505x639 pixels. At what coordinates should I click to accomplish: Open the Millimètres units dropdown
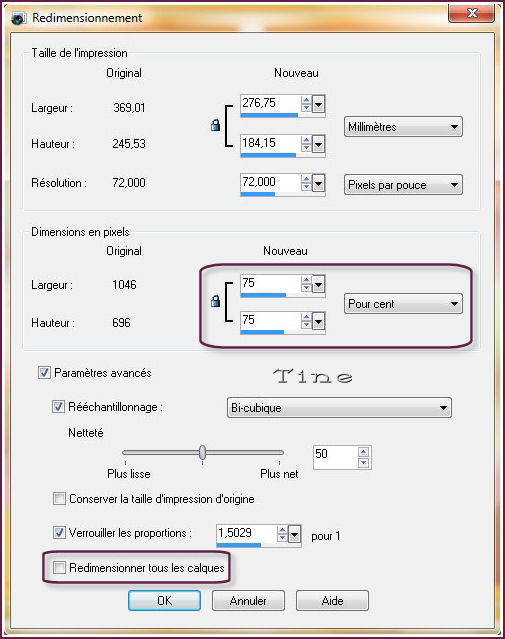point(403,127)
